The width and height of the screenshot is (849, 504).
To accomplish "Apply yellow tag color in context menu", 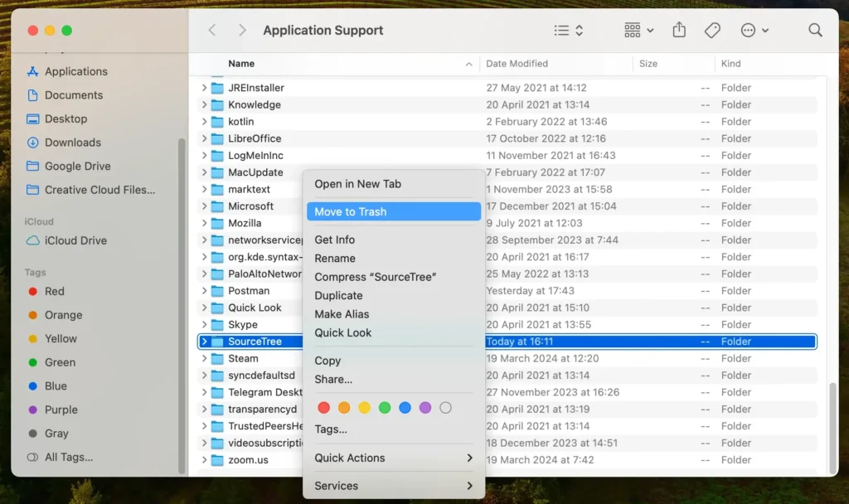I will click(x=365, y=408).
